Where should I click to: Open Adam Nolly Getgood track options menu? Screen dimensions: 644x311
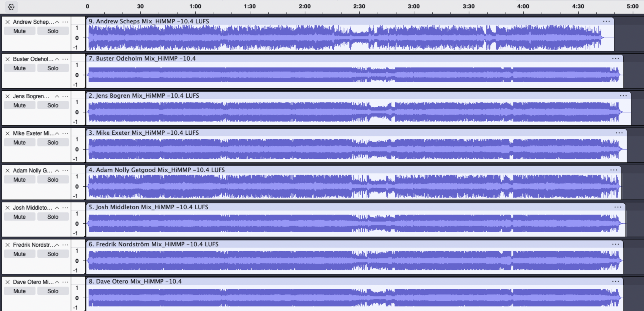click(x=65, y=171)
